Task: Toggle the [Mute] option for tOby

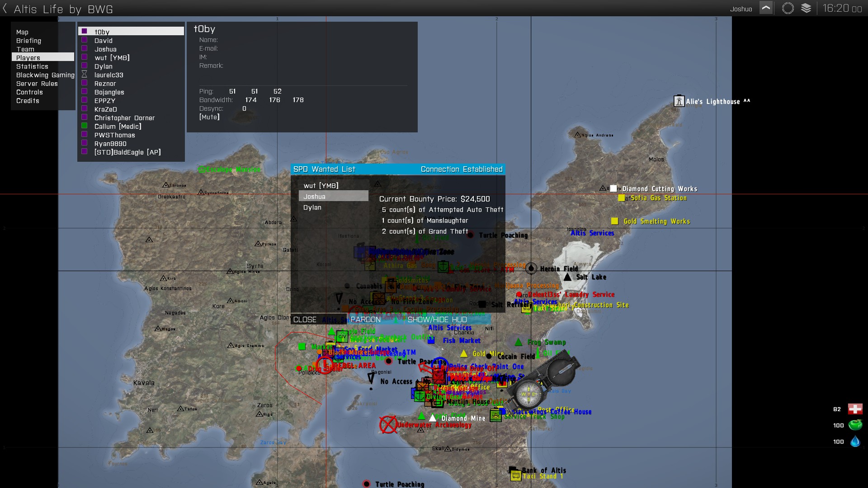Action: (x=209, y=117)
